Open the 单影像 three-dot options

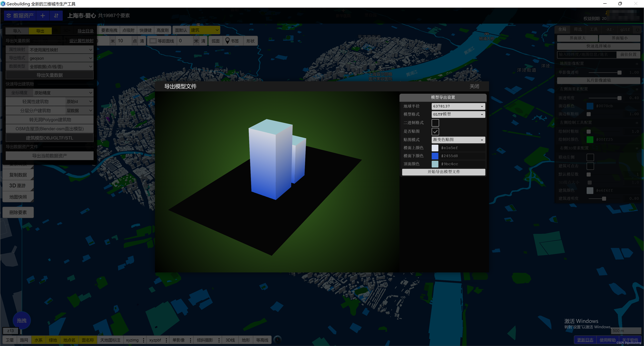tap(191, 340)
